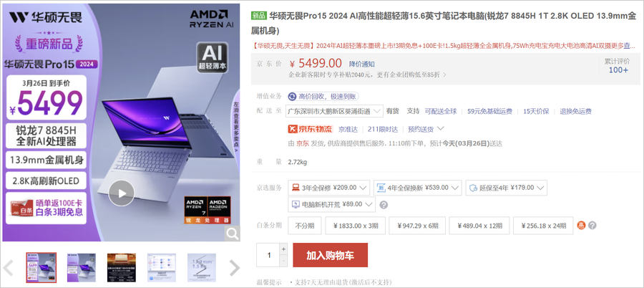Click the 高价回收 recycle icon

pyautogui.click(x=292, y=97)
